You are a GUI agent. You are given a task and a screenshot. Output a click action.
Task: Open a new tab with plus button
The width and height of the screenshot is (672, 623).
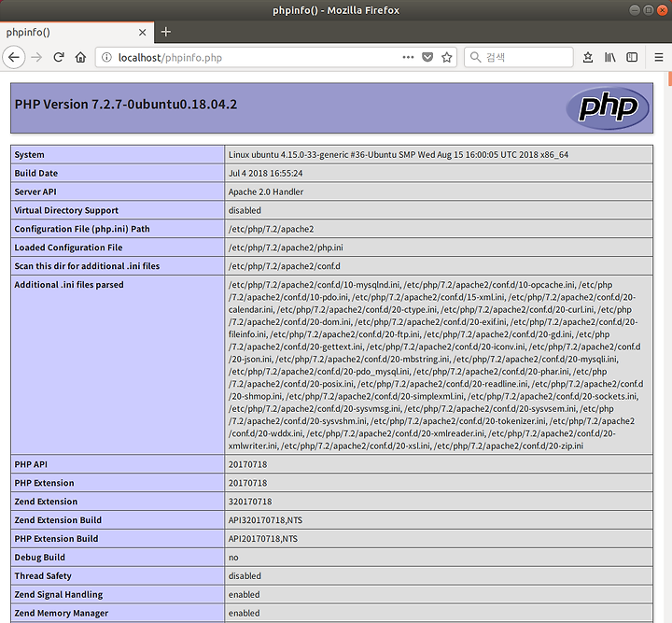166,32
